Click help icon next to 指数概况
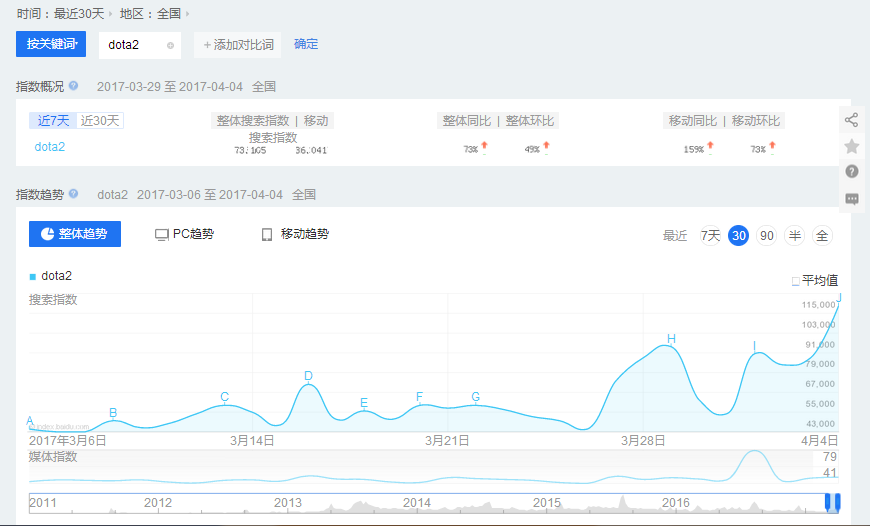870x526 pixels. 73,86
